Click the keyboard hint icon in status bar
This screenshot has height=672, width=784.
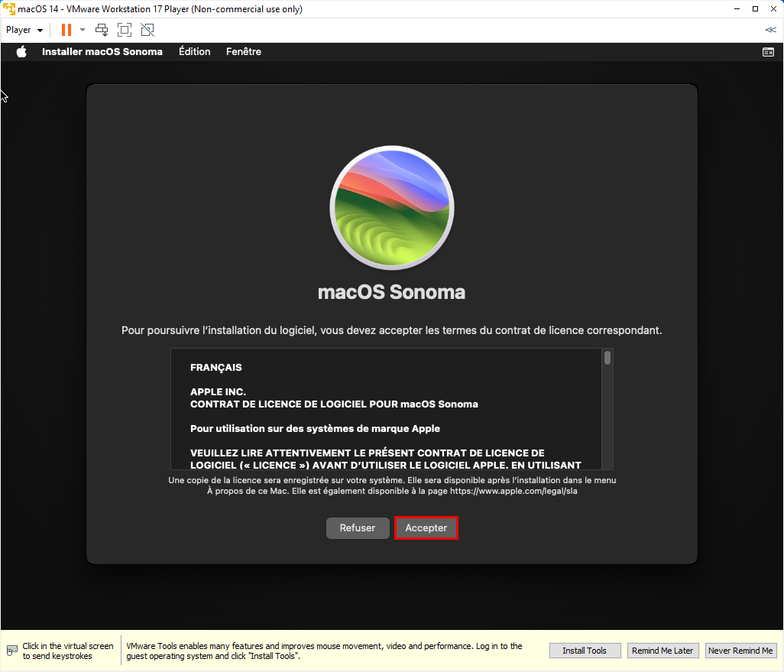[x=12, y=651]
